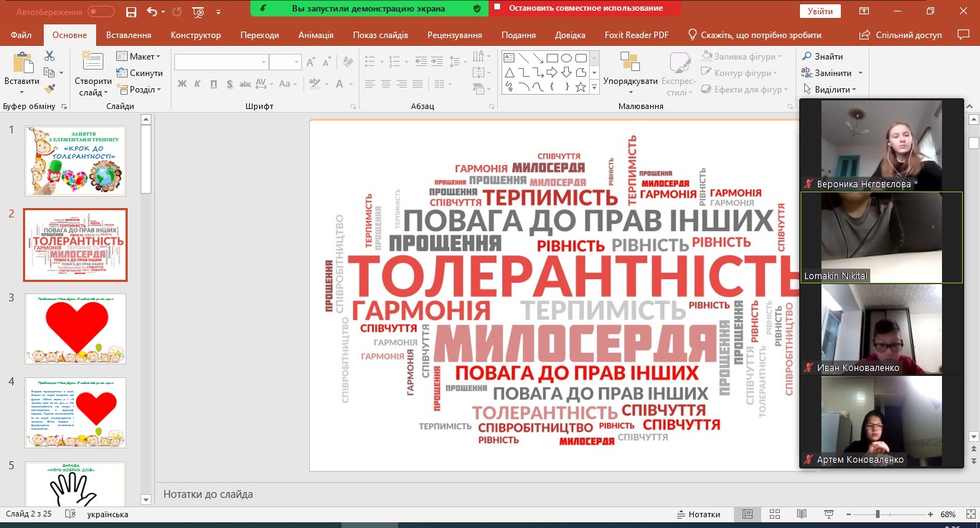Open comments pane icon at top right
Viewport: 980px width, 528px height.
pyautogui.click(x=963, y=34)
